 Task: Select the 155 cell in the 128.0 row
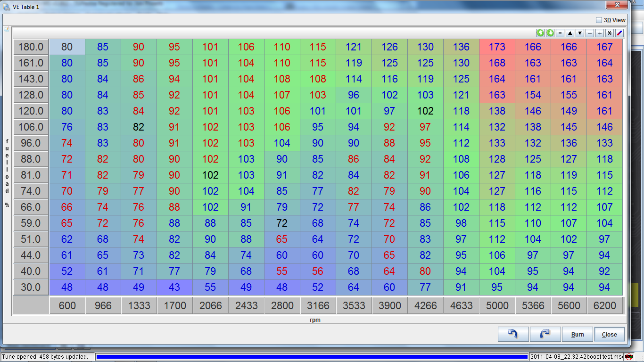[x=569, y=95]
